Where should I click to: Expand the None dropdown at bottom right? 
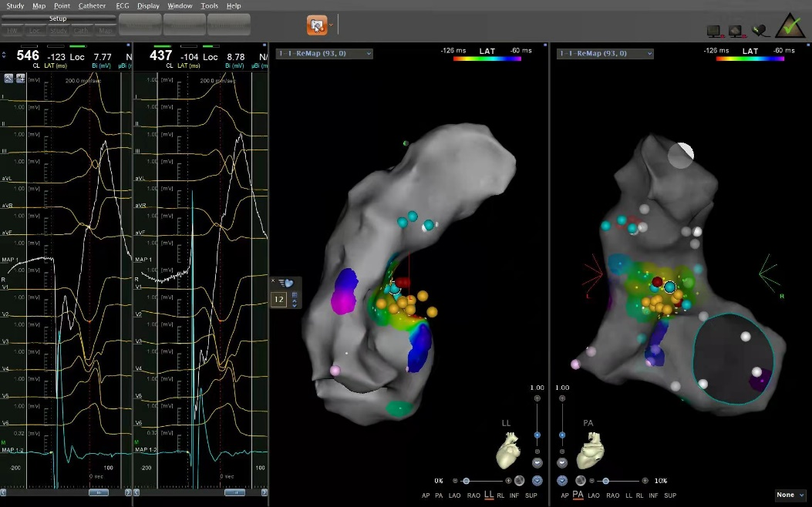click(790, 495)
